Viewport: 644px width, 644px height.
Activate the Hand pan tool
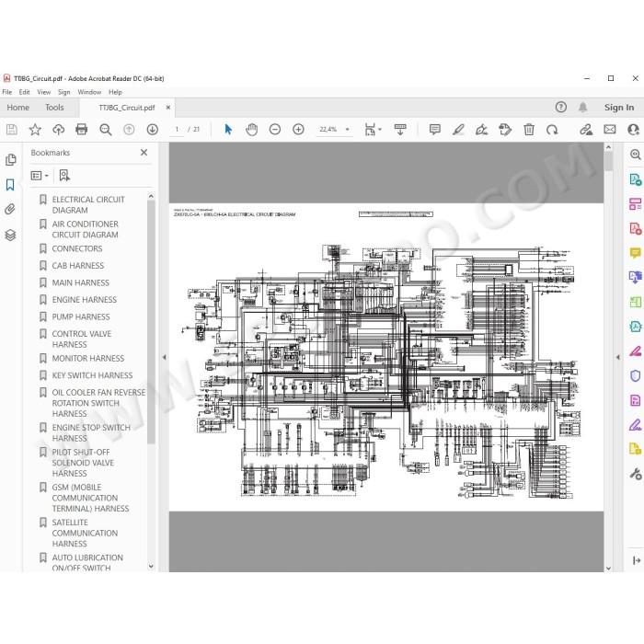coord(251,130)
